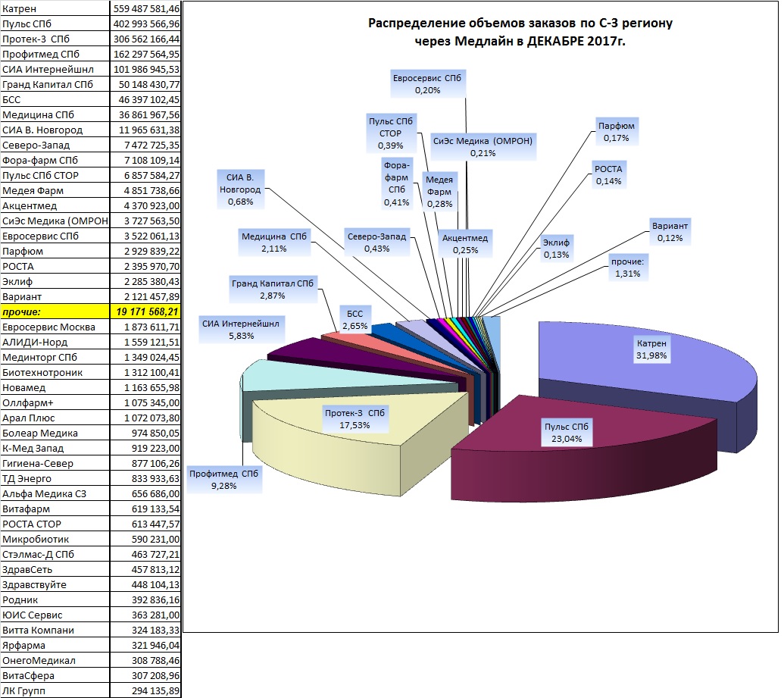Select the value cell '559 487 581,46'
The width and height of the screenshot is (784, 698).
click(145, 8)
